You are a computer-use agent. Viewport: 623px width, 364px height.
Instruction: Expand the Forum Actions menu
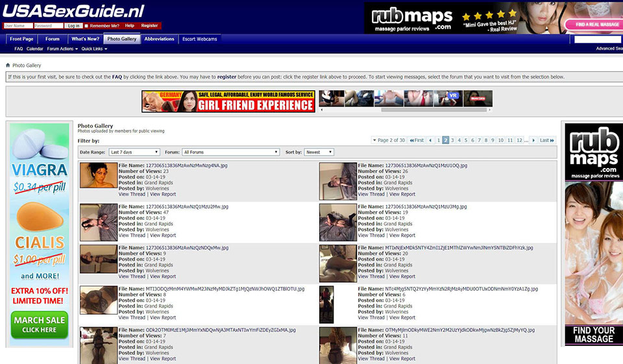62,49
